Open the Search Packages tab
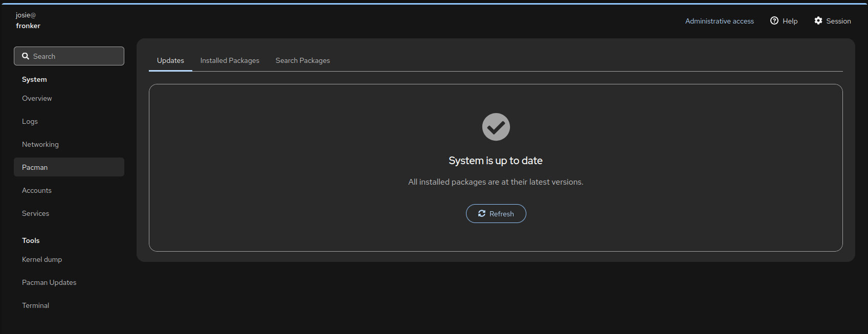868x334 pixels. 302,60
